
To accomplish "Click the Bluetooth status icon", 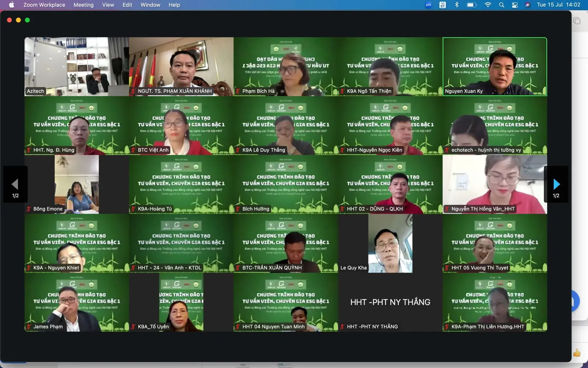I will pos(457,5).
